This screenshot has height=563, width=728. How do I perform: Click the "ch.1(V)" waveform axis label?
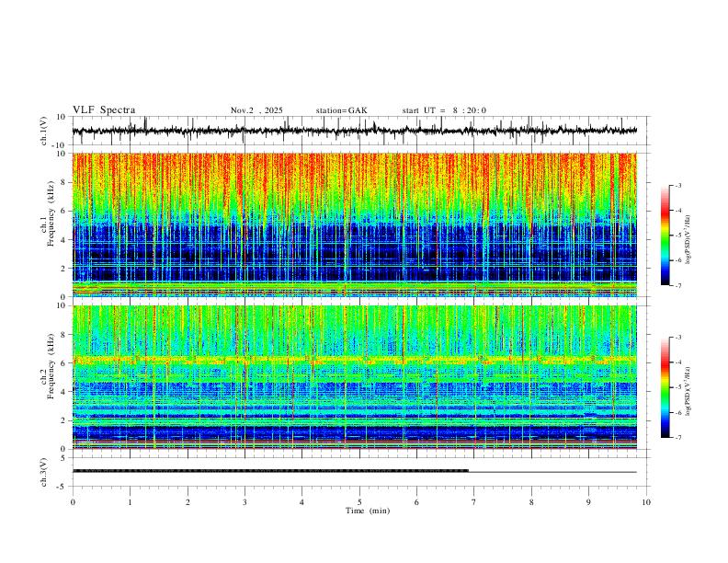point(44,131)
